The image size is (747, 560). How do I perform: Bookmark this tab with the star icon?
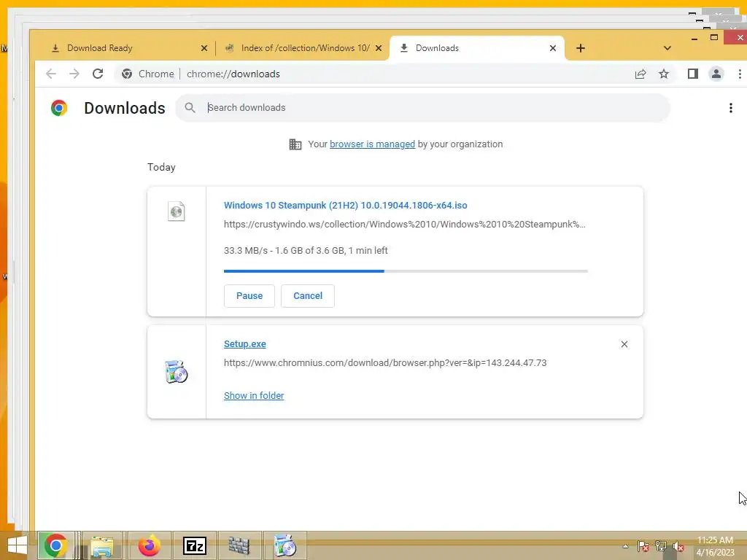coord(664,74)
